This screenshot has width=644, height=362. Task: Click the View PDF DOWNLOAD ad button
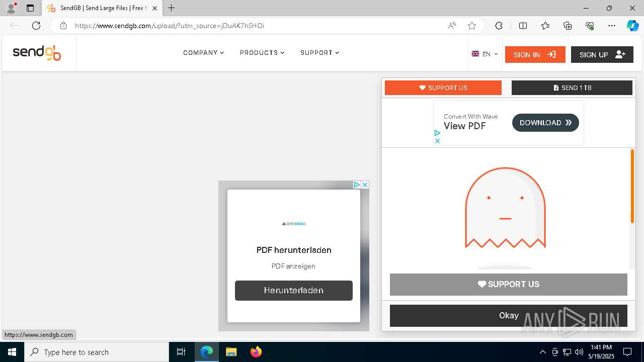tap(545, 123)
